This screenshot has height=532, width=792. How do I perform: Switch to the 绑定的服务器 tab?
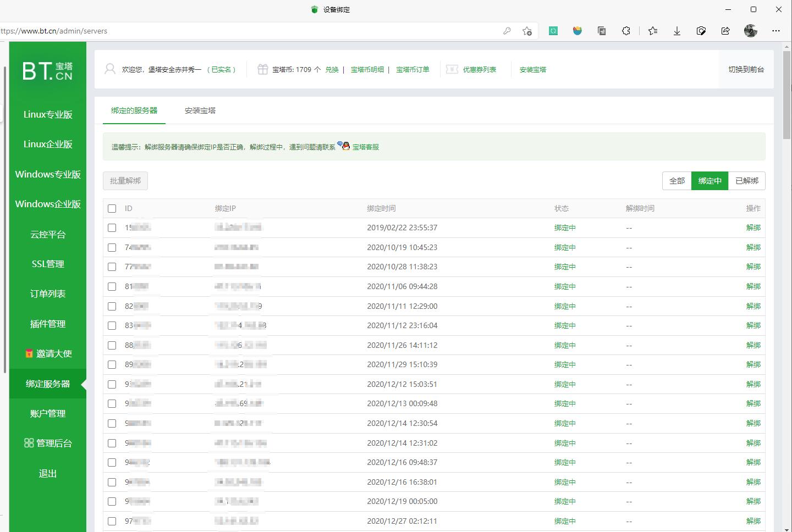pyautogui.click(x=134, y=110)
